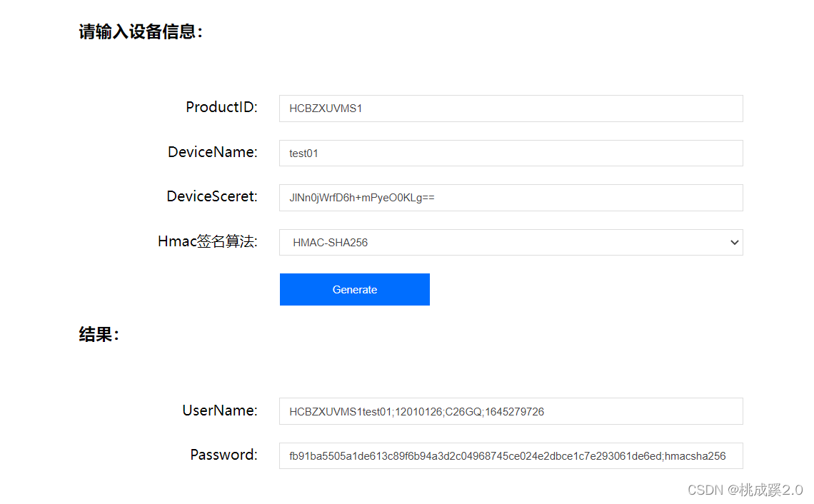Click the ProductID input field
Image resolution: width=814 pixels, height=504 pixels.
511,109
